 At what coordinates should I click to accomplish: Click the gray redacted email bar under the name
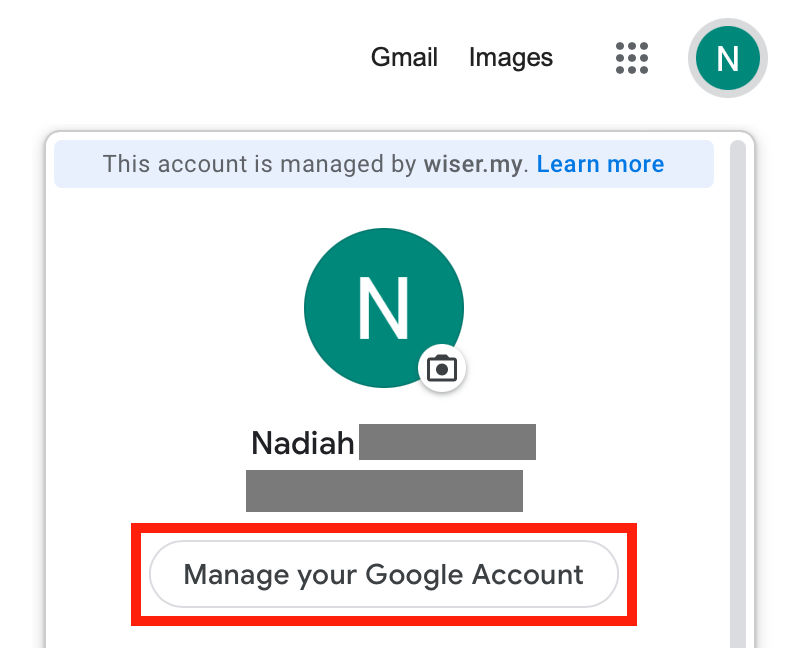(384, 491)
